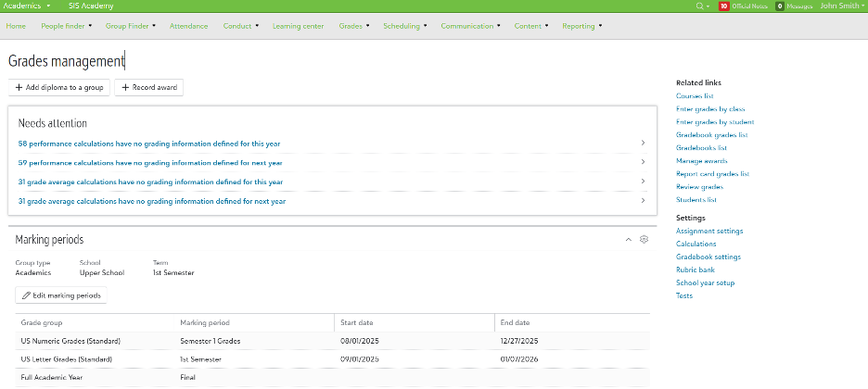This screenshot has width=868, height=389.
Task: Collapse the Marking periods section
Action: pyautogui.click(x=628, y=239)
